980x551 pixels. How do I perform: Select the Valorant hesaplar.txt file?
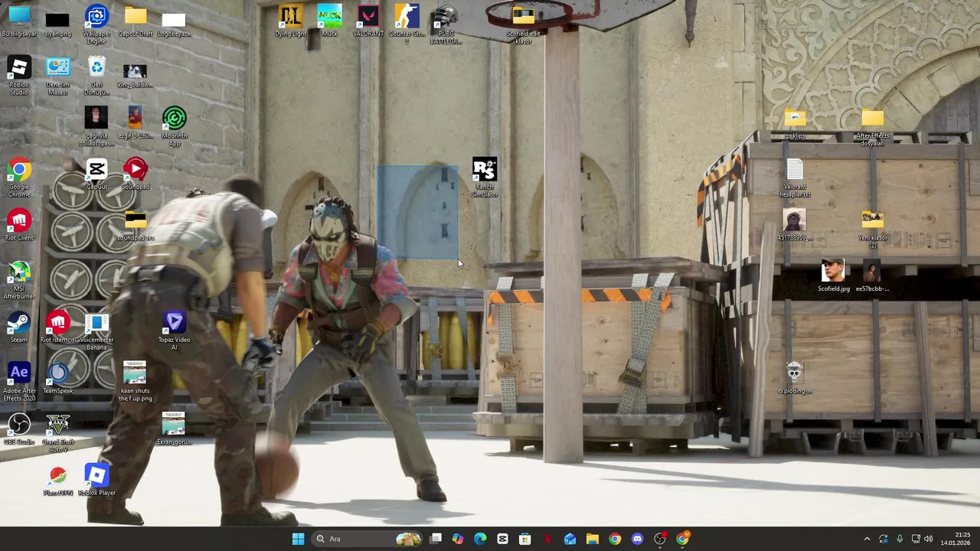(x=795, y=178)
